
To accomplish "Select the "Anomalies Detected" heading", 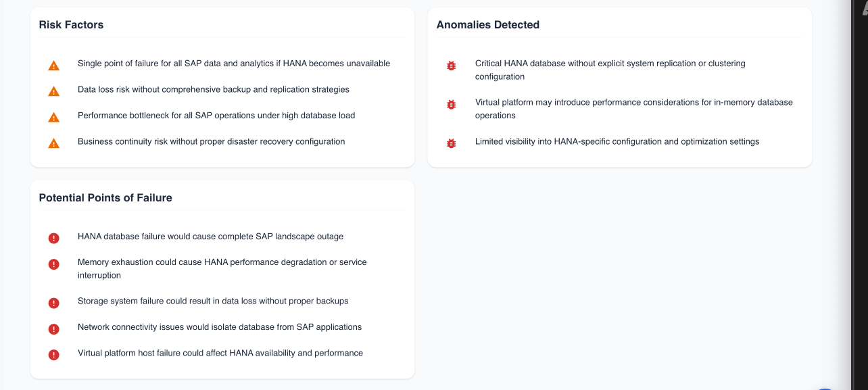I will point(487,24).
